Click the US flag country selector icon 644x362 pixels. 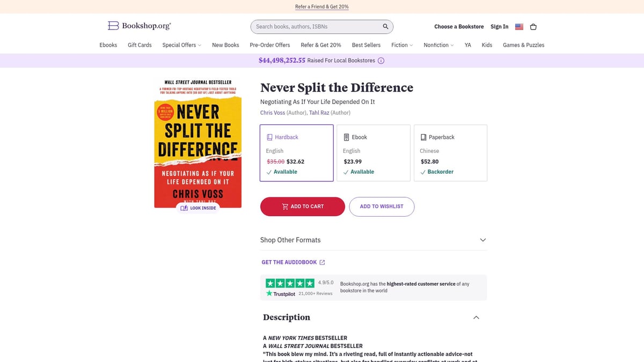(518, 26)
